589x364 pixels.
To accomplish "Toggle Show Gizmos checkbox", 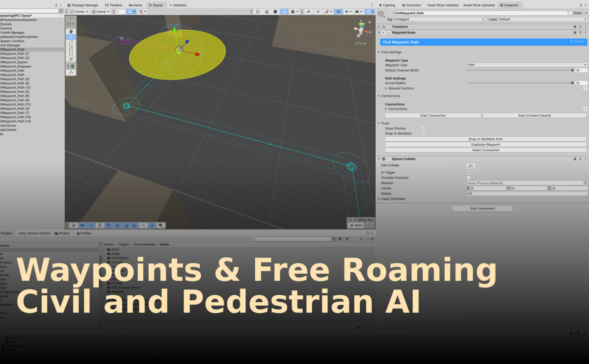I will [x=423, y=129].
